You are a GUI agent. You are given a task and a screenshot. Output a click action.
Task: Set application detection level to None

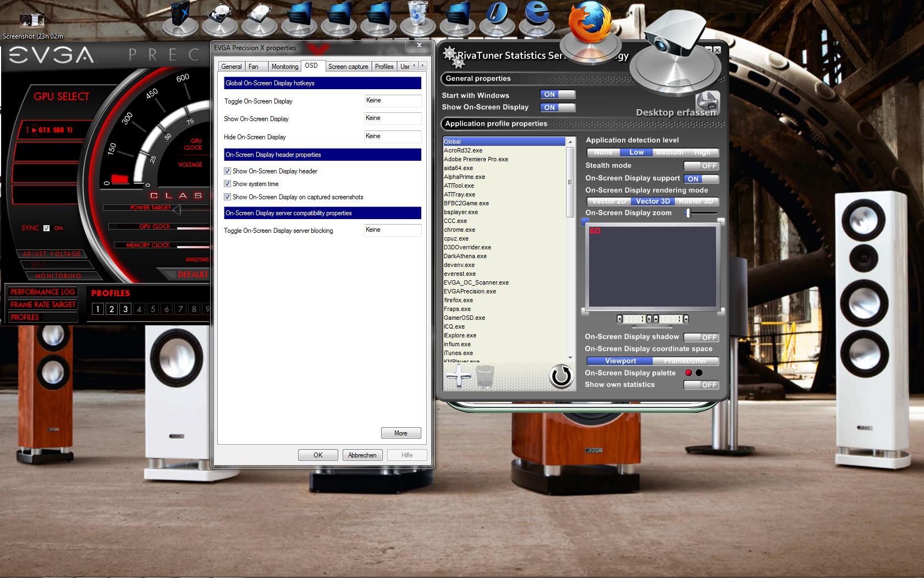603,152
